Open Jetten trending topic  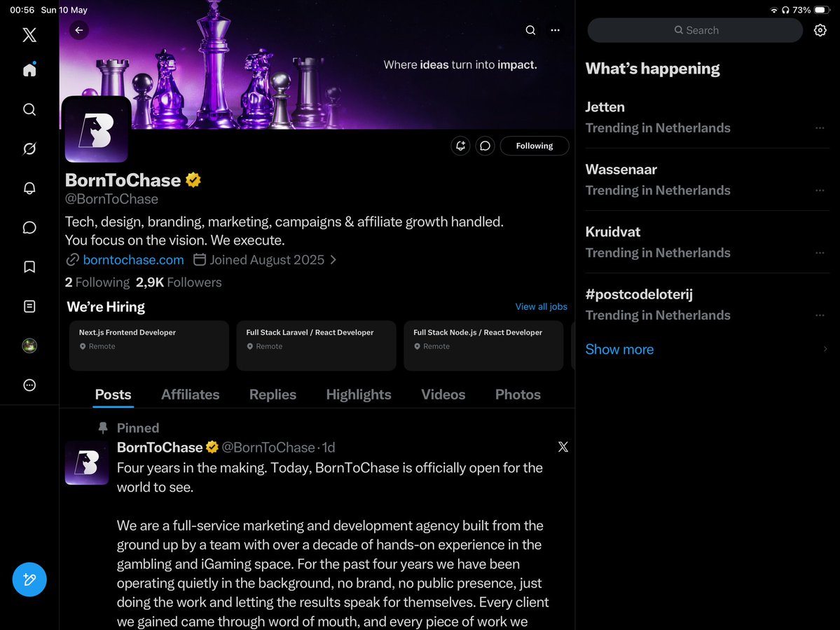tap(707, 117)
